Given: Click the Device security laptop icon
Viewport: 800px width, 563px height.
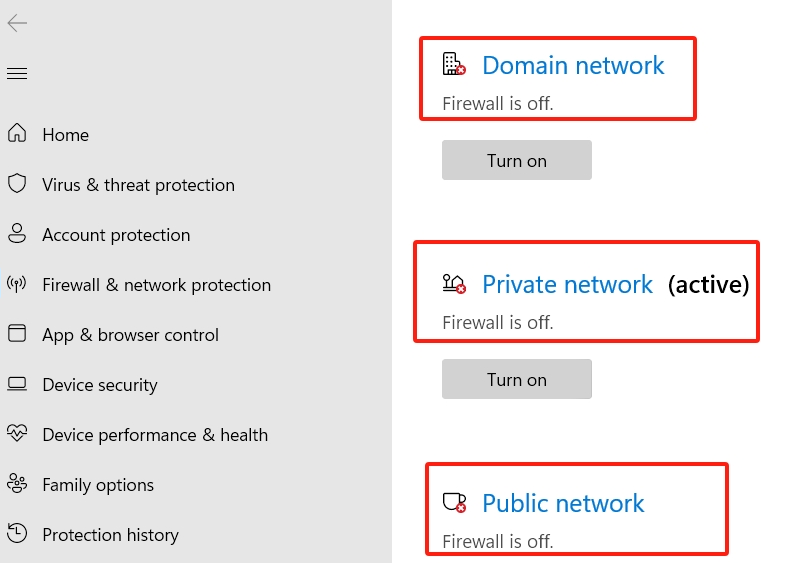Looking at the screenshot, I should pyautogui.click(x=17, y=383).
